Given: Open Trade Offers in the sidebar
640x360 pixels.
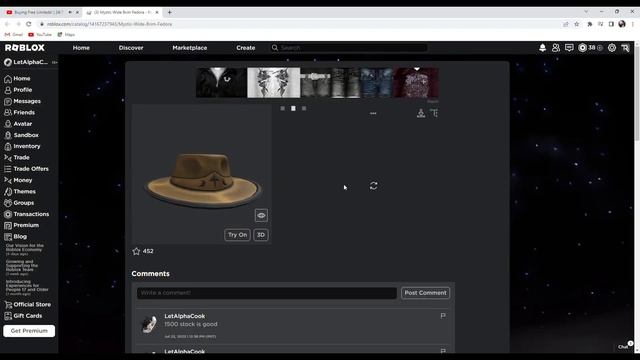Looking at the screenshot, I should (x=26, y=169).
